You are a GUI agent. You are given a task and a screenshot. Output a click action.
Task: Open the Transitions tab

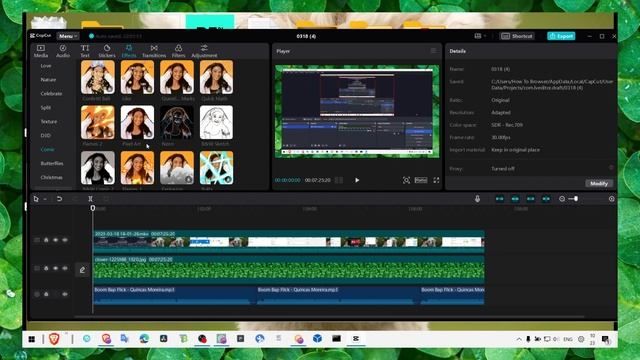(x=154, y=51)
